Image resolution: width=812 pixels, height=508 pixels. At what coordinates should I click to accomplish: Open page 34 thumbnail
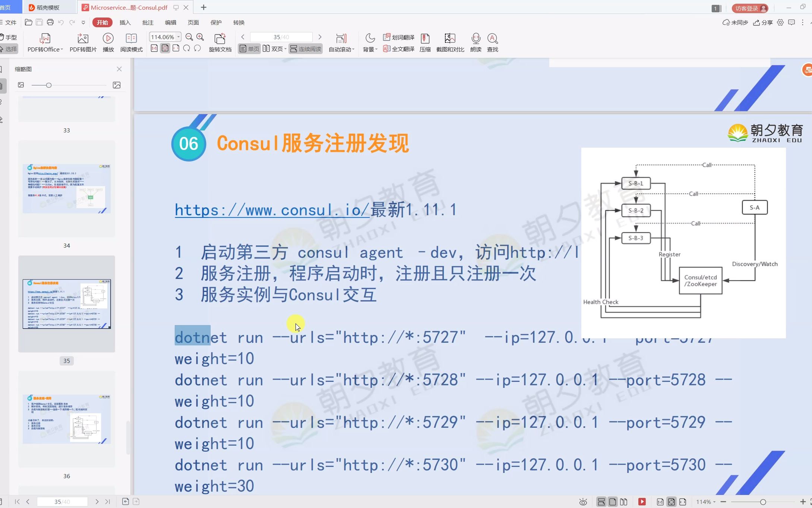click(x=67, y=189)
